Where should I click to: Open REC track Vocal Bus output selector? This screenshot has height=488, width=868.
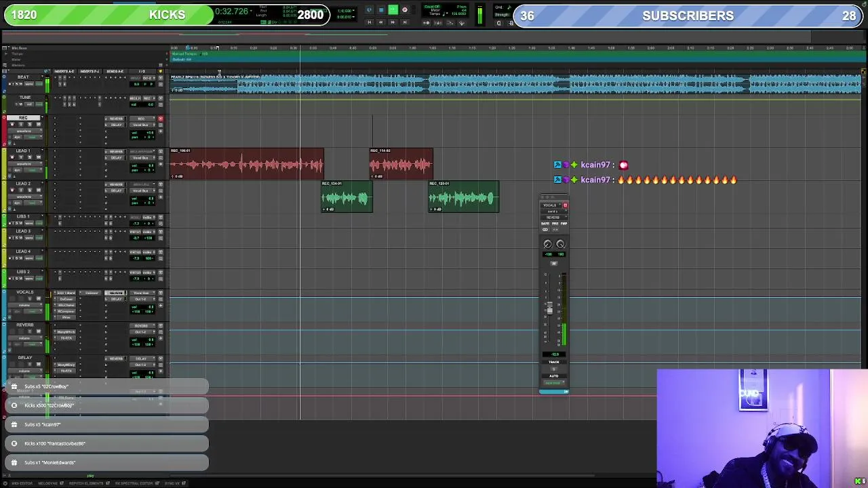pyautogui.click(x=142, y=125)
